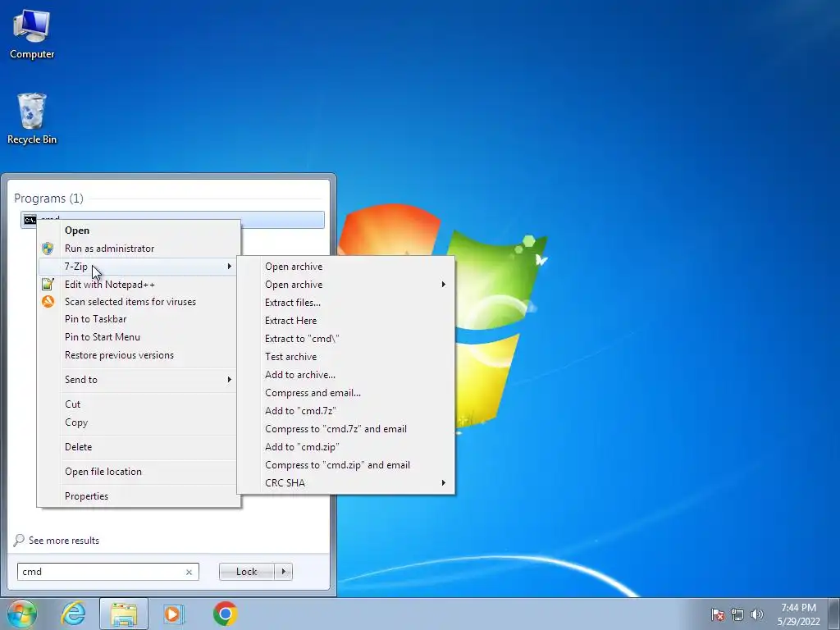Click the Windows Start orb
The image size is (840, 630).
click(22, 614)
